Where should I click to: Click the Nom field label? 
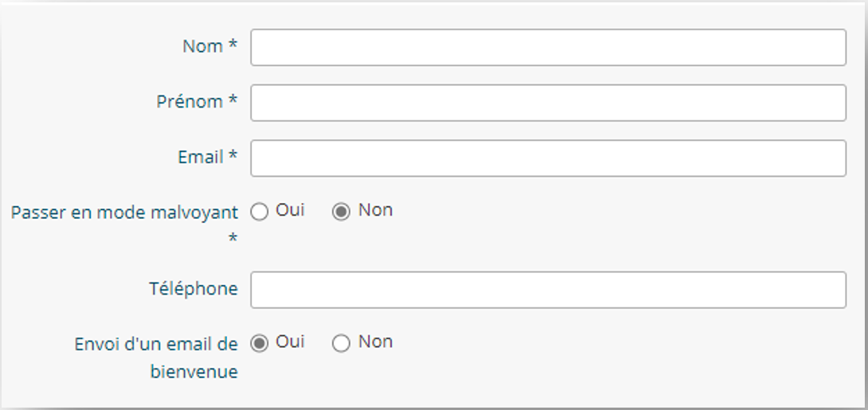[x=202, y=46]
